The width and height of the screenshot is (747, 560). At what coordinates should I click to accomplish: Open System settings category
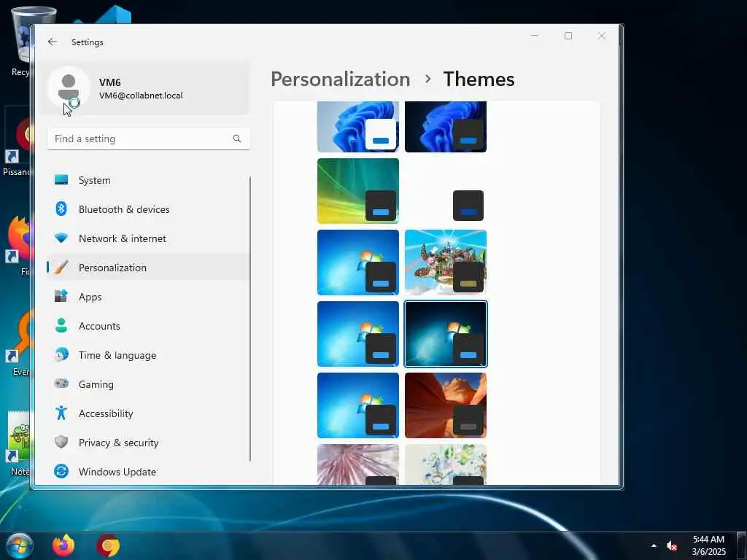(x=149, y=180)
